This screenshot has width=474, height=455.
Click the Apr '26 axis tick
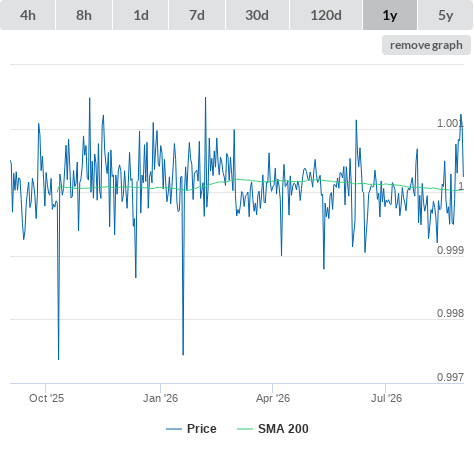(273, 398)
